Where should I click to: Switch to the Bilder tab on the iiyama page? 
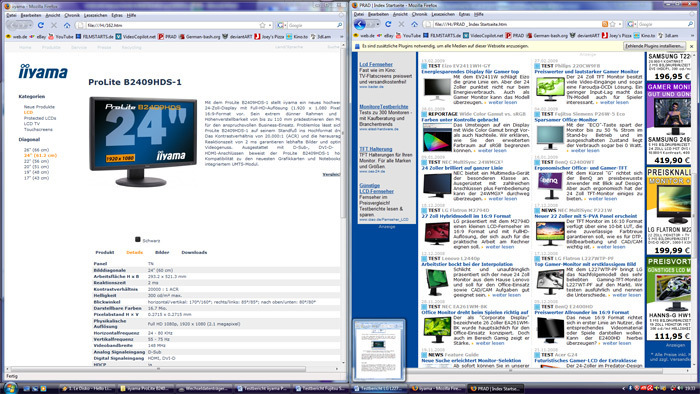pos(162,253)
